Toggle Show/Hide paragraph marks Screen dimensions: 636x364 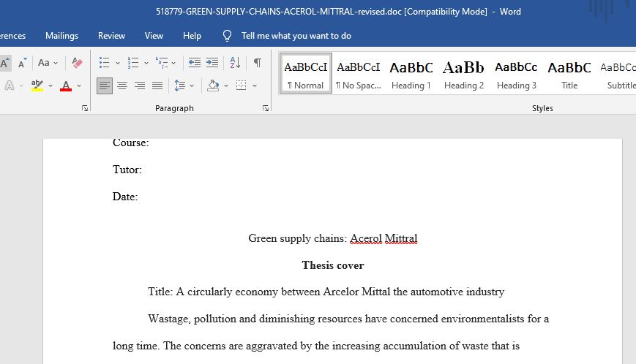[x=257, y=63]
